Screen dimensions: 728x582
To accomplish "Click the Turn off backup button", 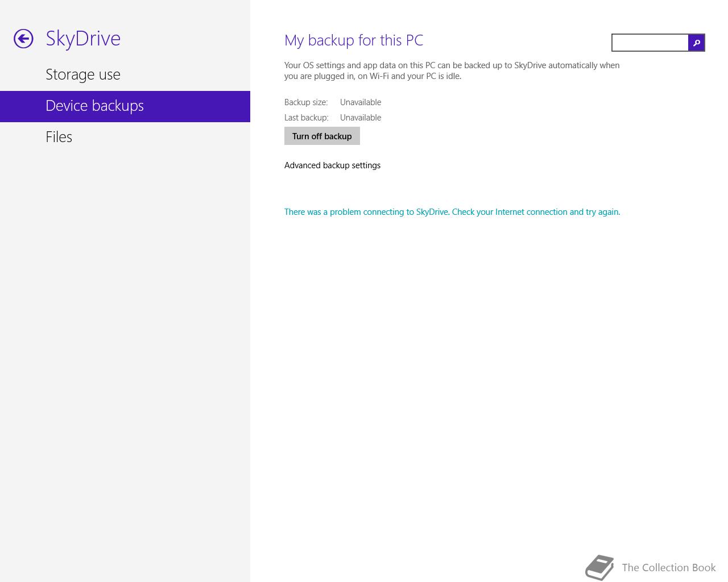I will point(322,136).
